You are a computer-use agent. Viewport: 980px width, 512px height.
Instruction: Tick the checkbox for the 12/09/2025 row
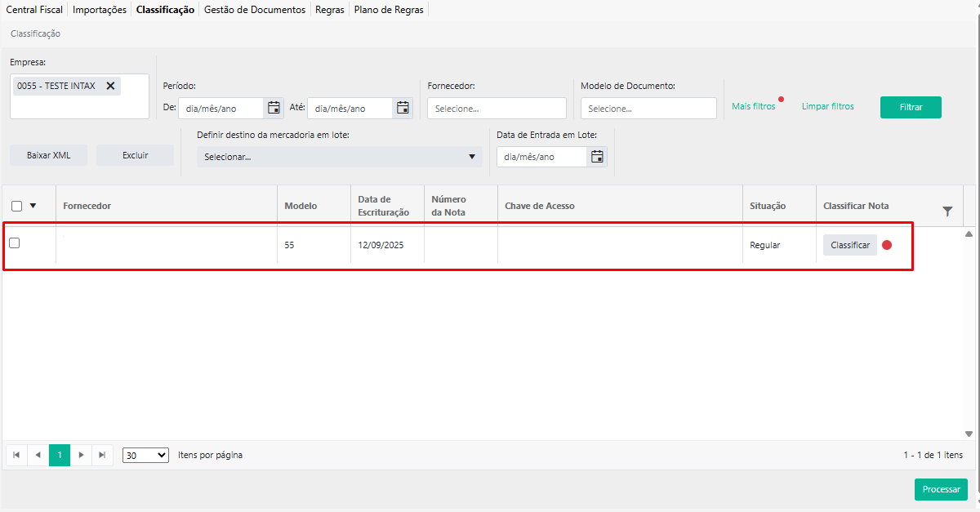click(x=14, y=243)
